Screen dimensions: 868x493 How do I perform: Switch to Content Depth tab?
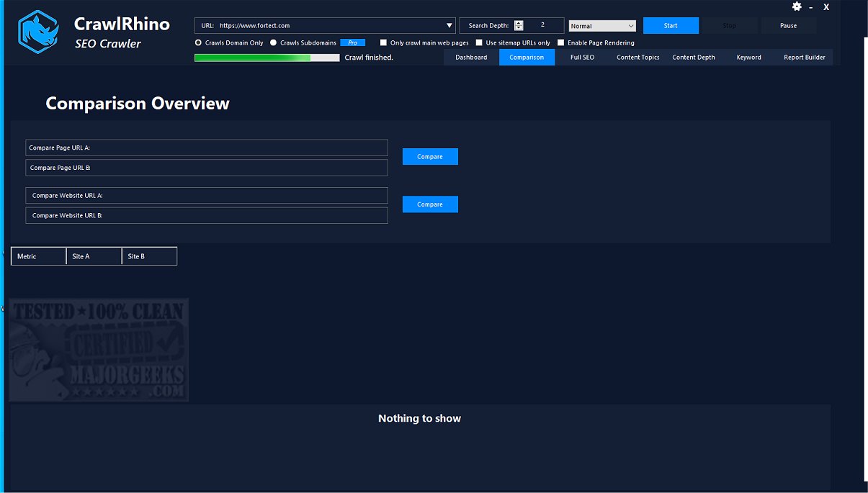point(694,58)
